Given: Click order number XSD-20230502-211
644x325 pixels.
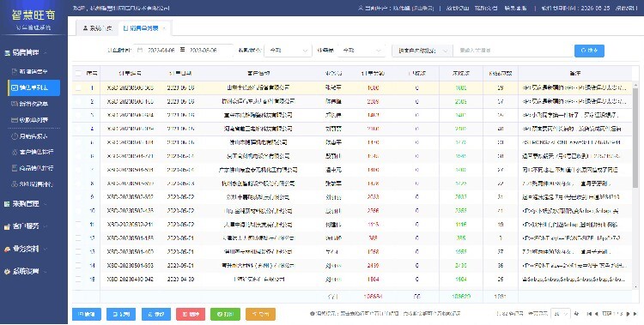Looking at the screenshot, I should click(131, 225).
